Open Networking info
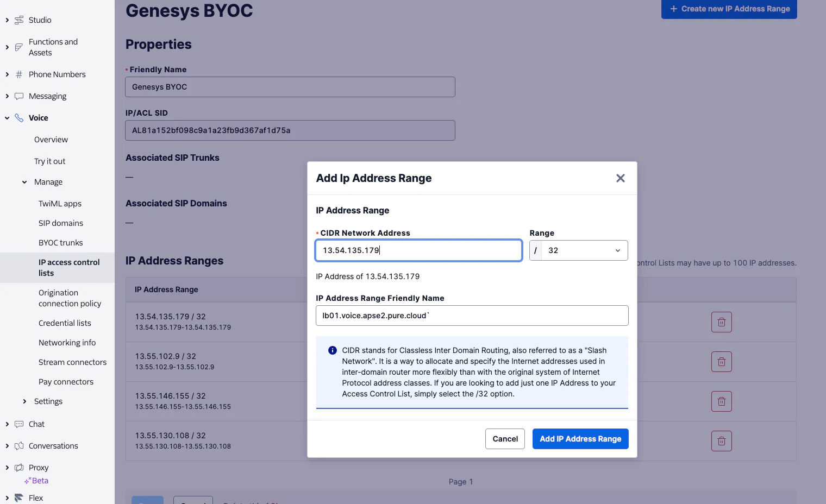 point(67,343)
